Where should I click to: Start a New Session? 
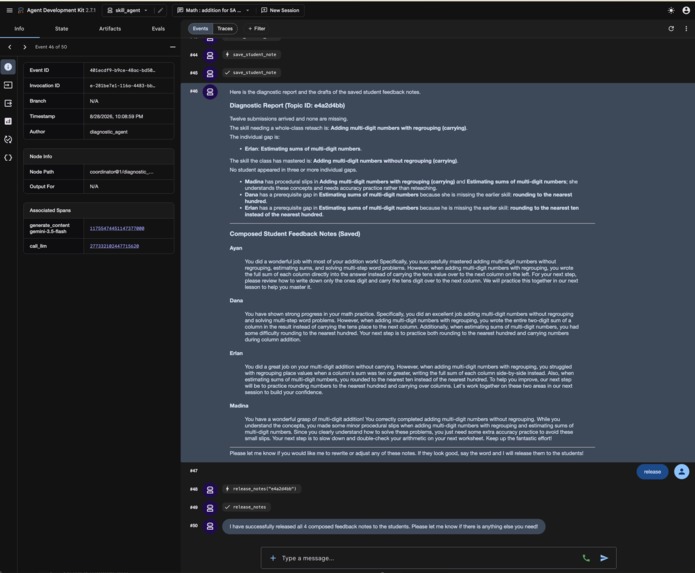point(280,10)
